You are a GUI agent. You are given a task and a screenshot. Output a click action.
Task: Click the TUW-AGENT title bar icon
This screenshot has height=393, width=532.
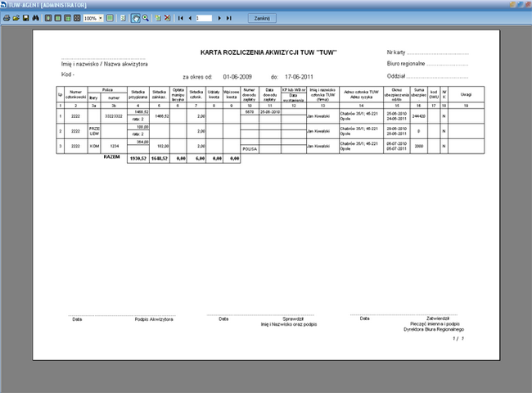(x=4, y=4)
